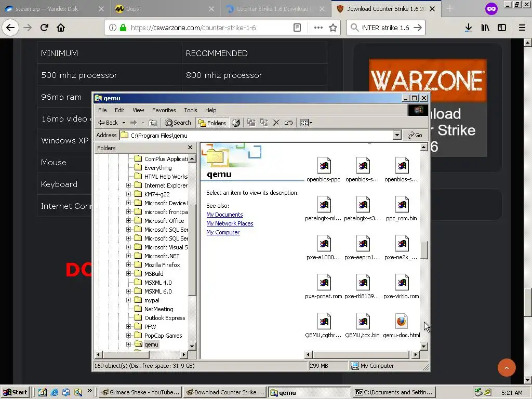Switch to the steam.zip Yandex Disk tab
532x399 pixels.
[54, 9]
